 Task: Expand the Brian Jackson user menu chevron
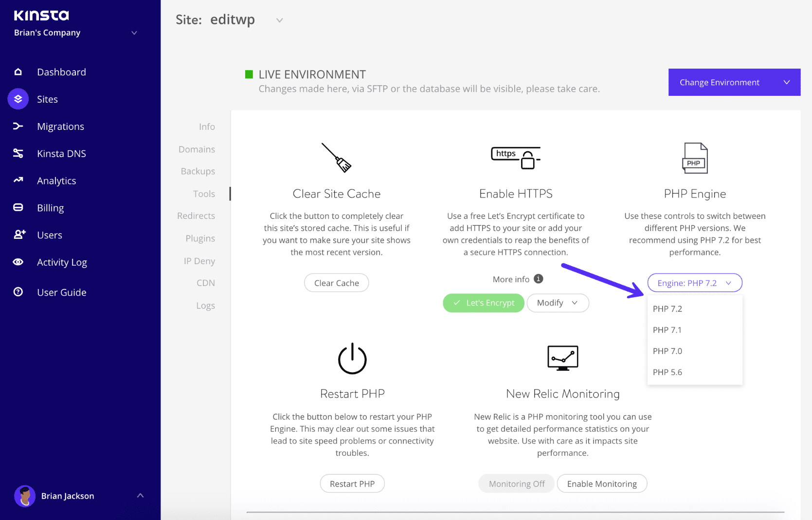tap(140, 496)
